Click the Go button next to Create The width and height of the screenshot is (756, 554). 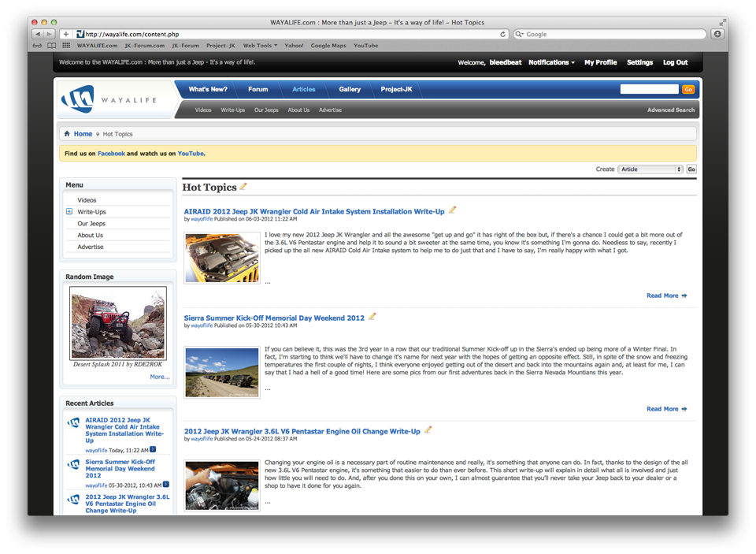pyautogui.click(x=691, y=169)
